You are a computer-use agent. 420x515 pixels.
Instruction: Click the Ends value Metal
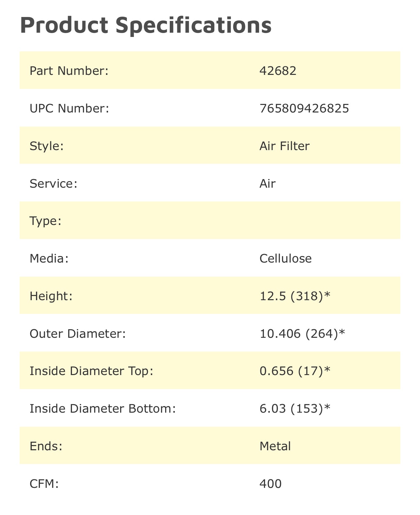(275, 446)
